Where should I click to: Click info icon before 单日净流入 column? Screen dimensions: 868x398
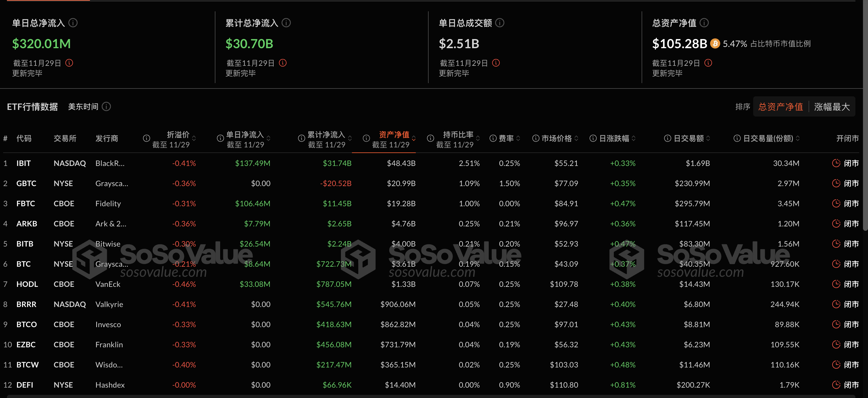[220, 138]
